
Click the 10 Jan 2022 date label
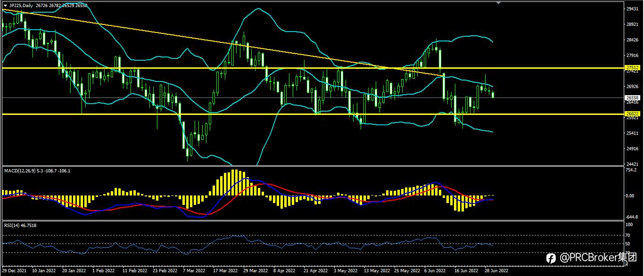pyautogui.click(x=44, y=271)
